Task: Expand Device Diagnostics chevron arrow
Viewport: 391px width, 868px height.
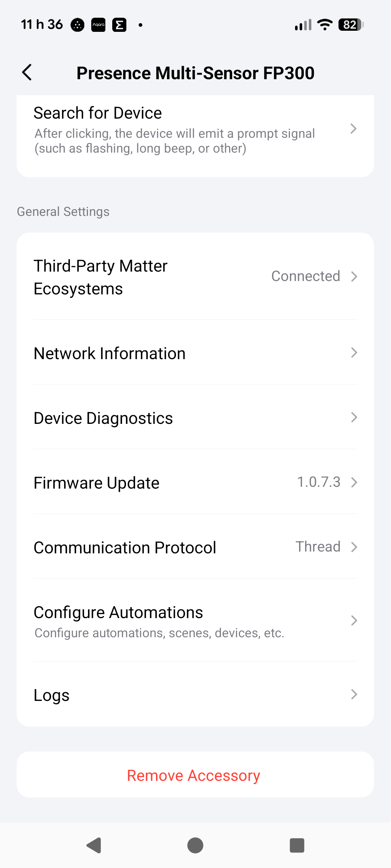Action: [x=354, y=417]
